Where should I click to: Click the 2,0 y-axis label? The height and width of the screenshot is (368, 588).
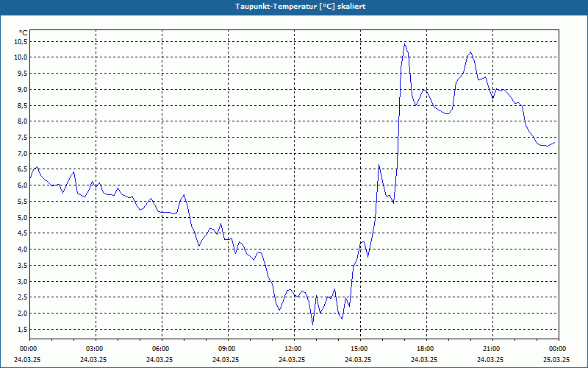(x=23, y=314)
